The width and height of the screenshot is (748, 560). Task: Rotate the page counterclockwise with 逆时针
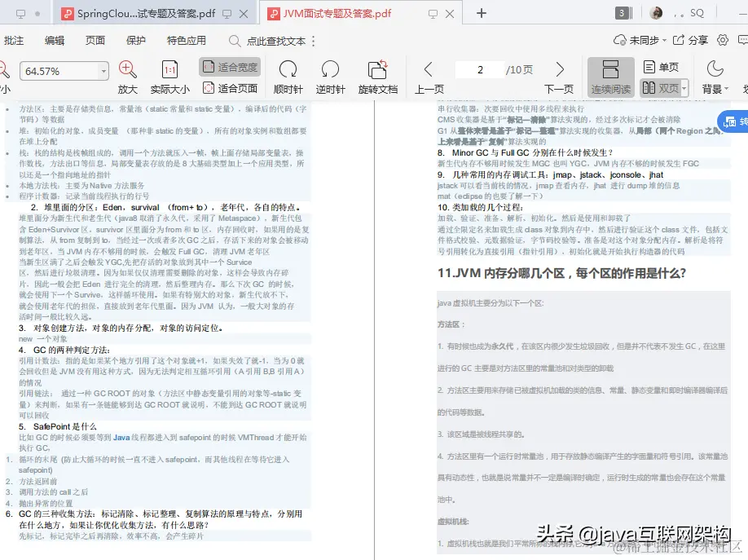[329, 76]
